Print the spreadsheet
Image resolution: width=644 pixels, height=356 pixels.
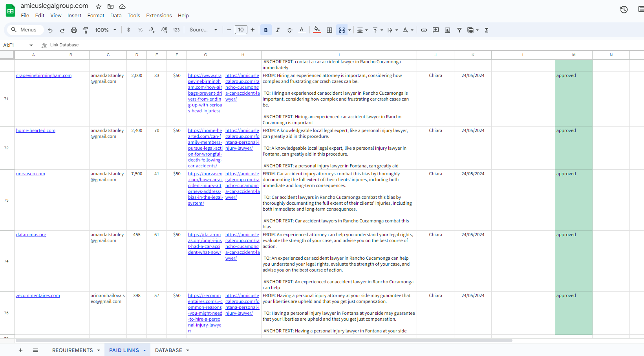click(74, 30)
